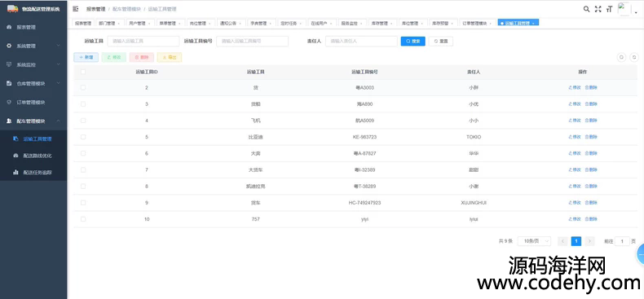The image size is (644, 299).
Task: Click the blue 搜索 search button
Action: click(412, 41)
